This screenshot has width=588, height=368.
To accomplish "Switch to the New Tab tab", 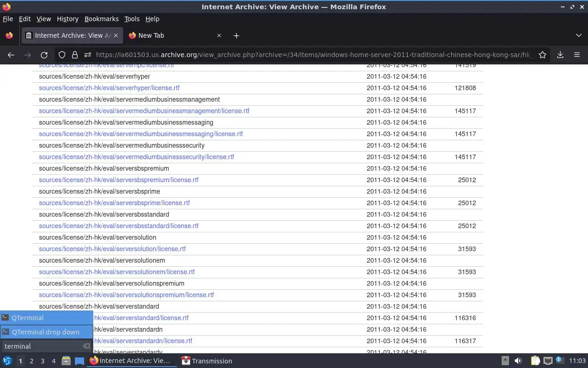I will click(x=175, y=35).
